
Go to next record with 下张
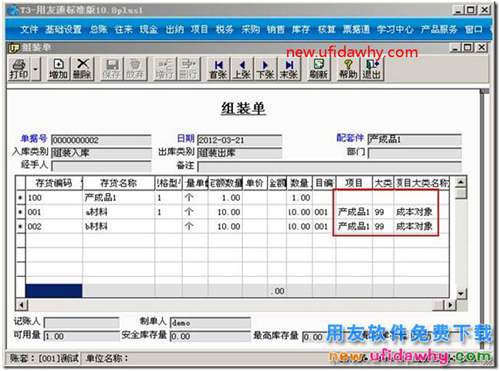click(x=265, y=69)
